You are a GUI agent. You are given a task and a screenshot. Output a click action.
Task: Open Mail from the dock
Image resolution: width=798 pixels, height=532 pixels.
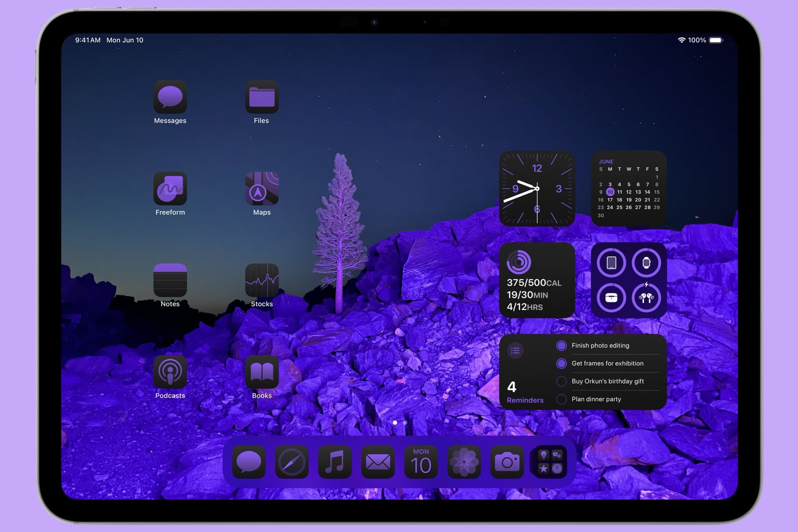click(x=377, y=462)
